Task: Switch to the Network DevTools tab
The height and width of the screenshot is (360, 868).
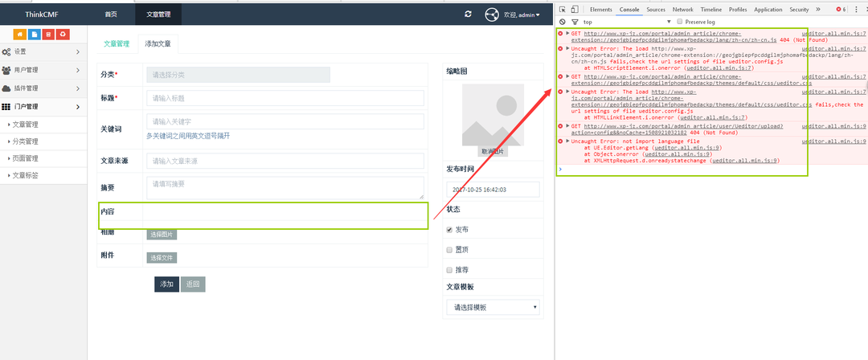Action: (682, 10)
